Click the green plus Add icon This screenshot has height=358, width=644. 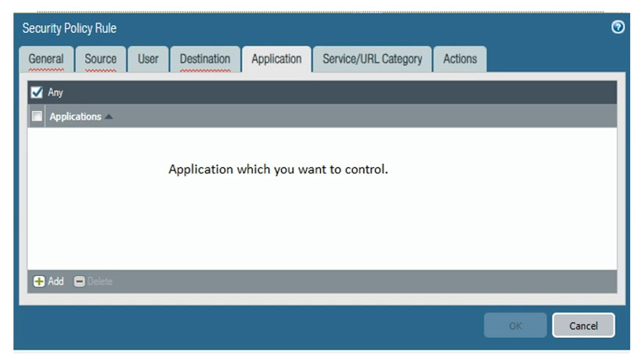39,281
